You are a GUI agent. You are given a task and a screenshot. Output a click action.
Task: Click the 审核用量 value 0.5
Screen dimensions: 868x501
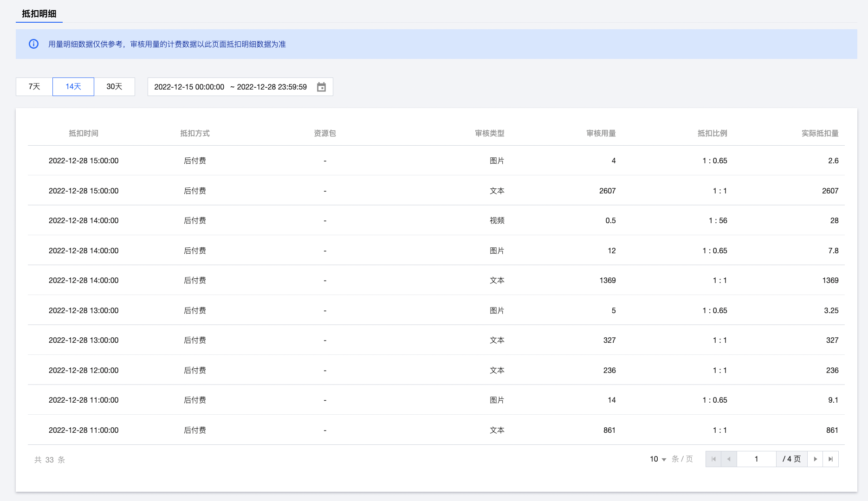611,221
